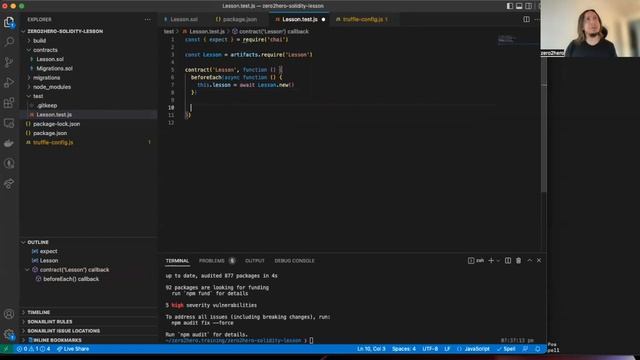Screen dimensions: 640x360
Task: Kill terminal with trash icon
Action: (518, 260)
